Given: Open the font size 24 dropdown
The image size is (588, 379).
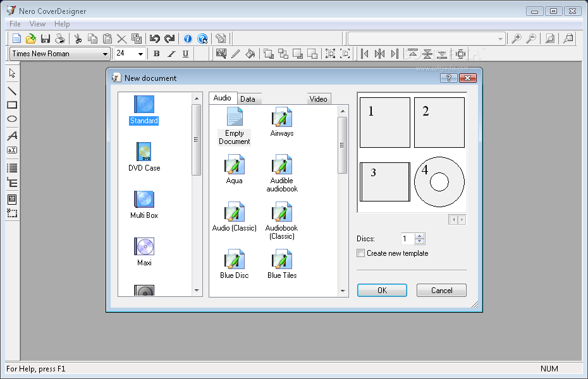Looking at the screenshot, I should pyautogui.click(x=140, y=54).
